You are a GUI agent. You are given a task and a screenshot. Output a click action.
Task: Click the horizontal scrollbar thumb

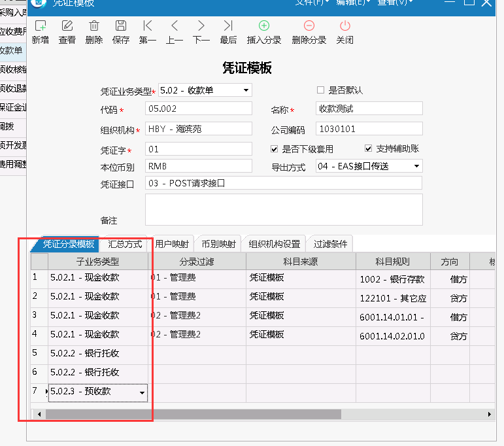click(193, 414)
